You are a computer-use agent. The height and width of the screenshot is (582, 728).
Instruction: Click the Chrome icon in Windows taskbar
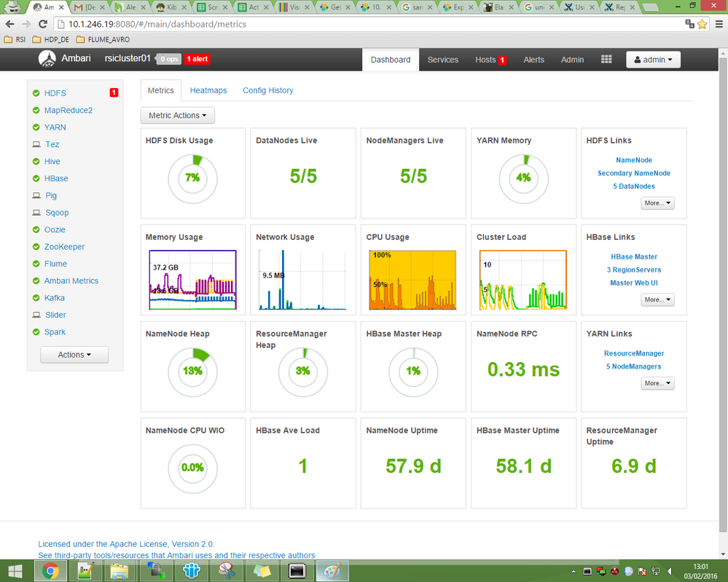click(50, 570)
